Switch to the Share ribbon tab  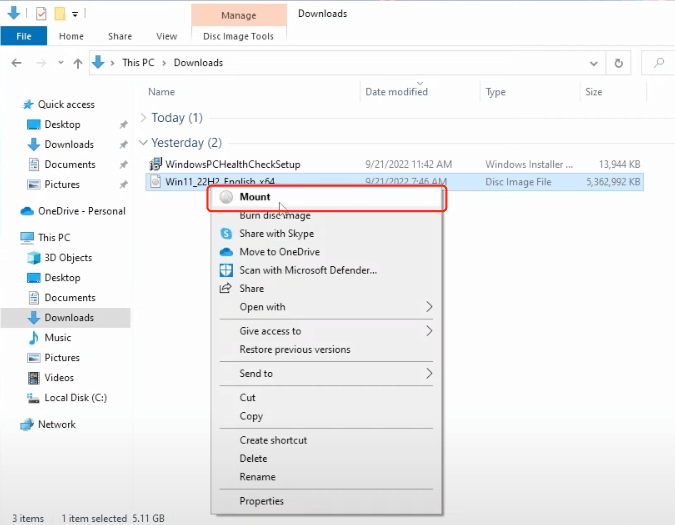point(120,36)
